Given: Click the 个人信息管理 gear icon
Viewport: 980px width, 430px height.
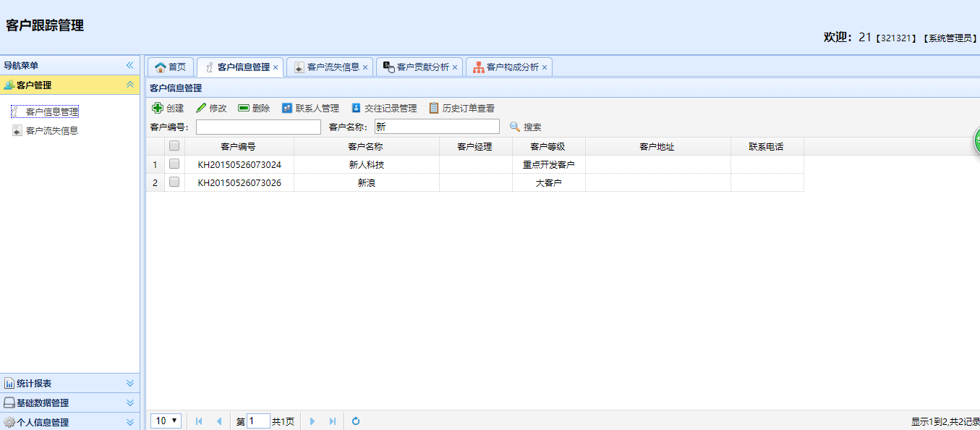Looking at the screenshot, I should click(9, 422).
